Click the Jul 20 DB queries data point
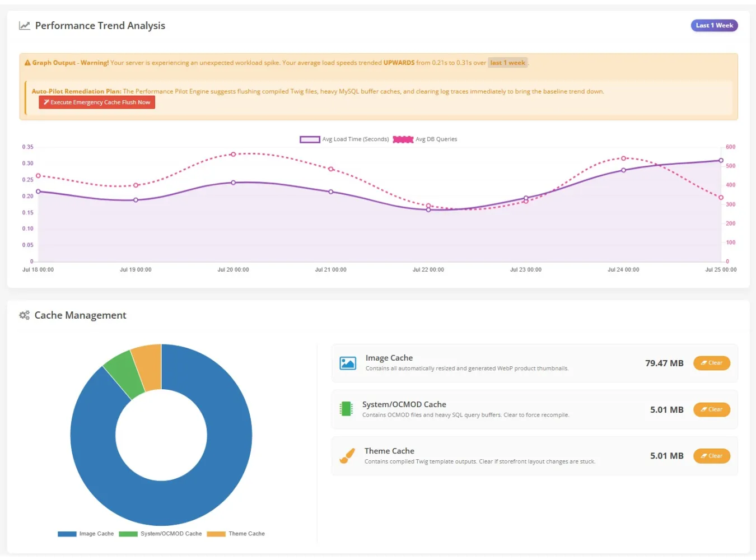The height and width of the screenshot is (560, 756). pos(234,154)
